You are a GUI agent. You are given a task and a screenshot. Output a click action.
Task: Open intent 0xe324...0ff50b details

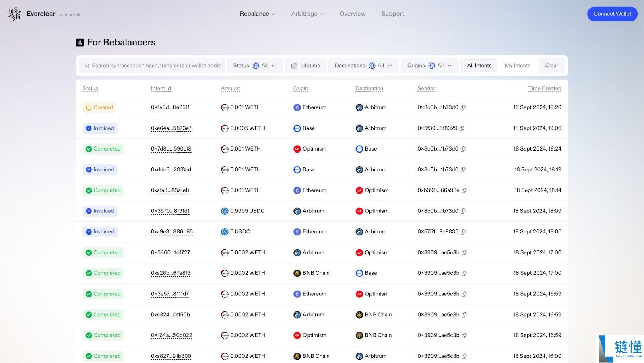[170, 315]
